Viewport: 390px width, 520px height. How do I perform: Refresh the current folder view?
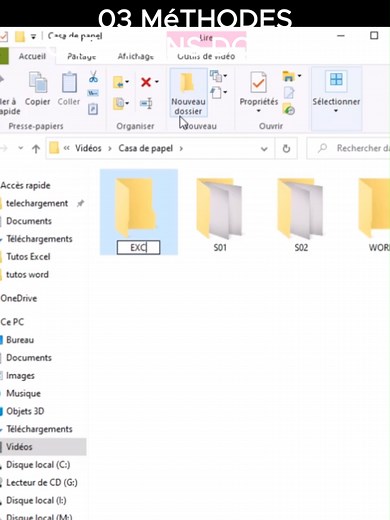point(286,149)
